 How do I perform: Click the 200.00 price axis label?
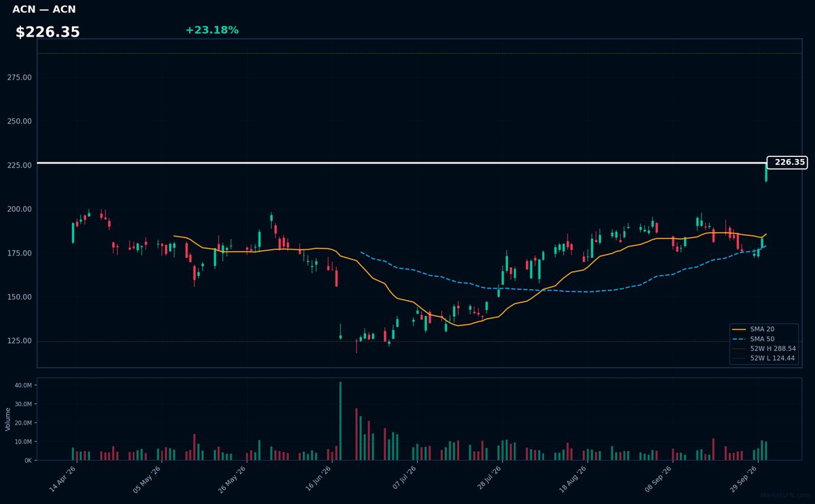(20, 209)
